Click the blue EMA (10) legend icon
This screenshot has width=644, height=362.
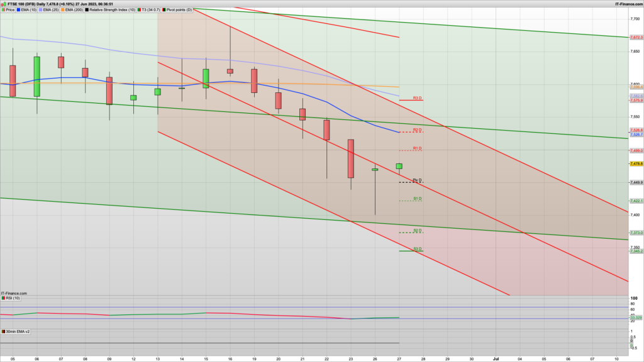[x=18, y=9]
